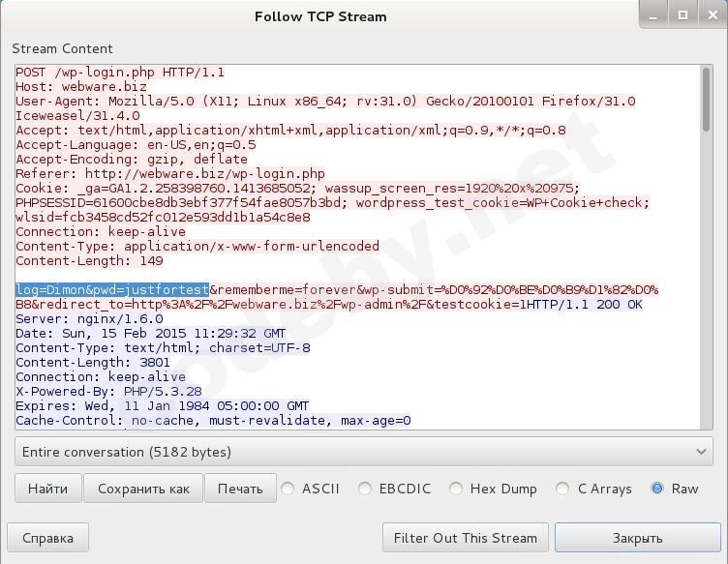Click the 'Accept-Encoding: gzip, deflate' line
Image resolution: width=728 pixels, height=564 pixels.
[x=132, y=159]
